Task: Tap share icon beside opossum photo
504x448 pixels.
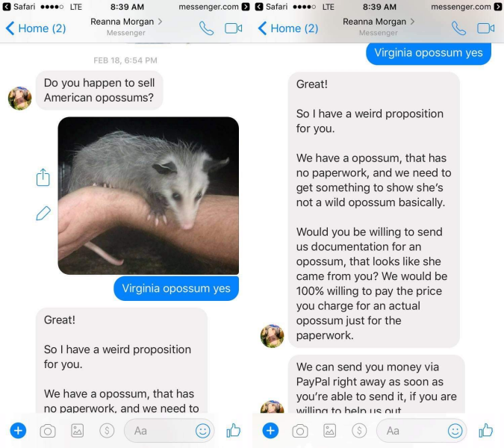Action: point(43,177)
